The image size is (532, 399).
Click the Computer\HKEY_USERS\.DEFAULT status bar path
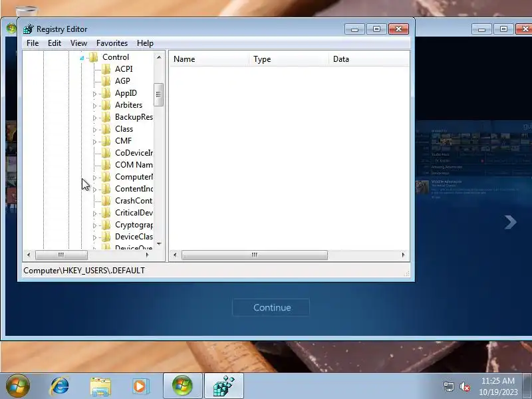(x=84, y=271)
